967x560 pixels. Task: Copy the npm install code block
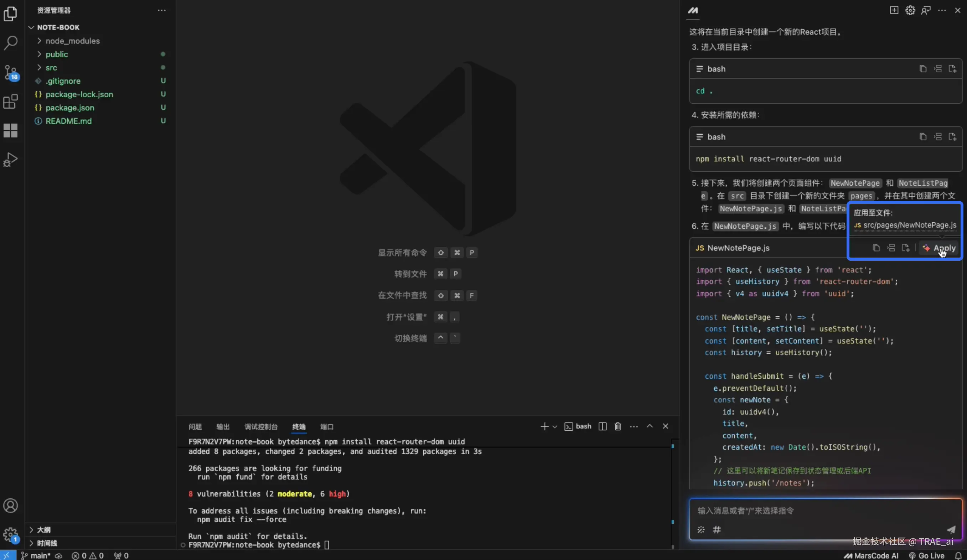pos(922,136)
